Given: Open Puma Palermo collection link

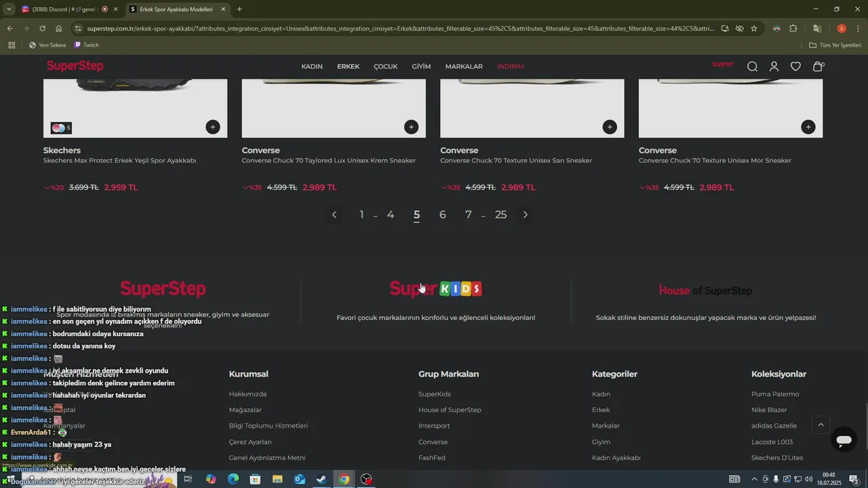Looking at the screenshot, I should click(x=775, y=394).
